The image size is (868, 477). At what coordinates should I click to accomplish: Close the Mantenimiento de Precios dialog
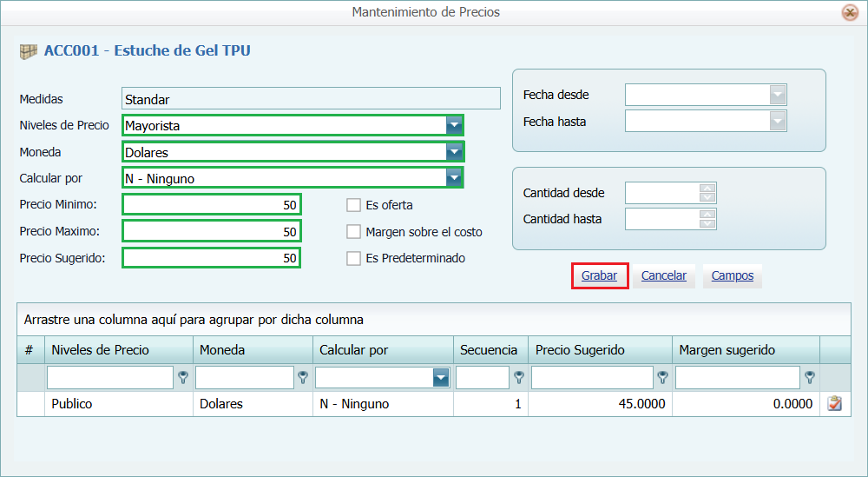[850, 12]
